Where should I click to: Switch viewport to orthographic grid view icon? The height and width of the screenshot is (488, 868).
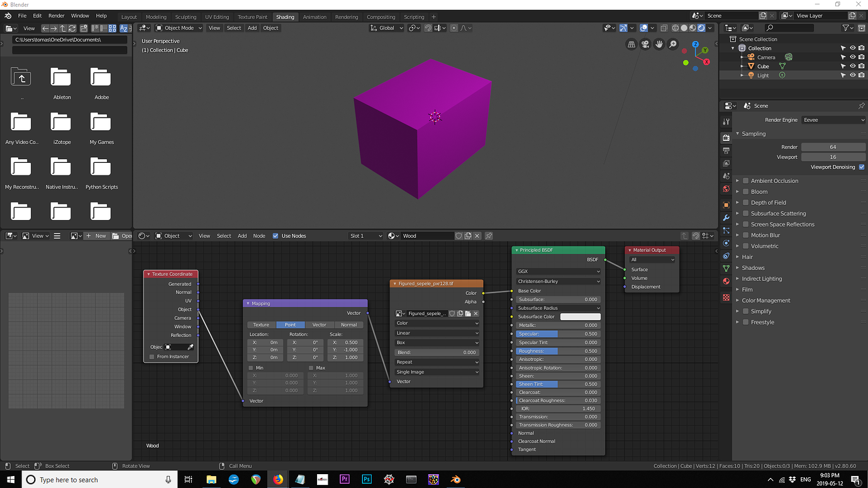632,44
